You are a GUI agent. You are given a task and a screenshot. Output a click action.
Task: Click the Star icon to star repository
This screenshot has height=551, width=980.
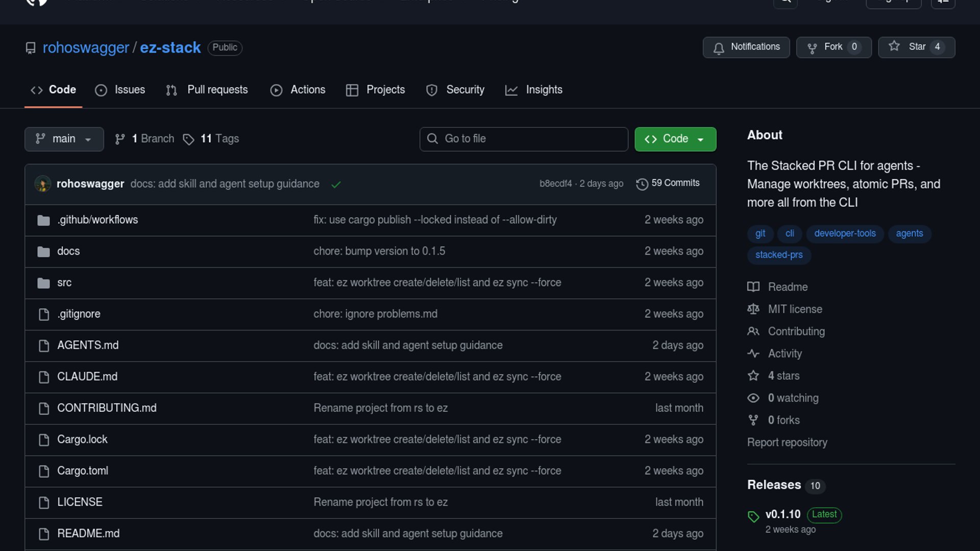(x=894, y=46)
